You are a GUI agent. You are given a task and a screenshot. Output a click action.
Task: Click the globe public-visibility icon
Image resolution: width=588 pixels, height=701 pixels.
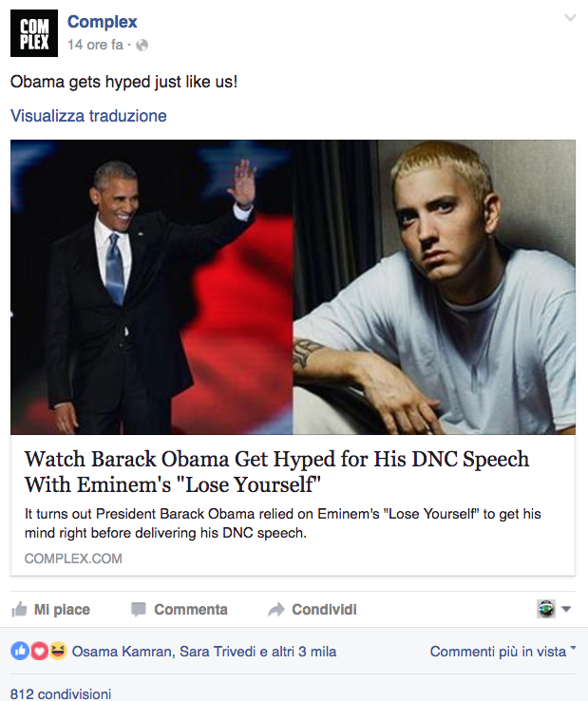click(142, 46)
